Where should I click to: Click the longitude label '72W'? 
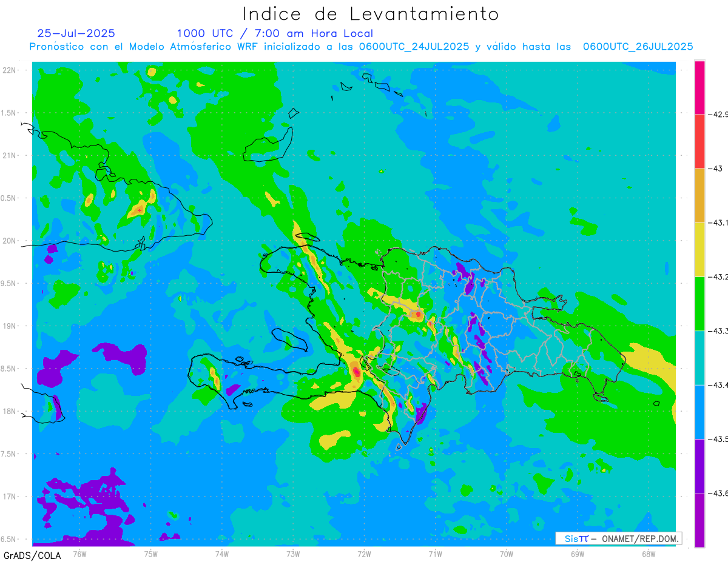click(x=364, y=553)
